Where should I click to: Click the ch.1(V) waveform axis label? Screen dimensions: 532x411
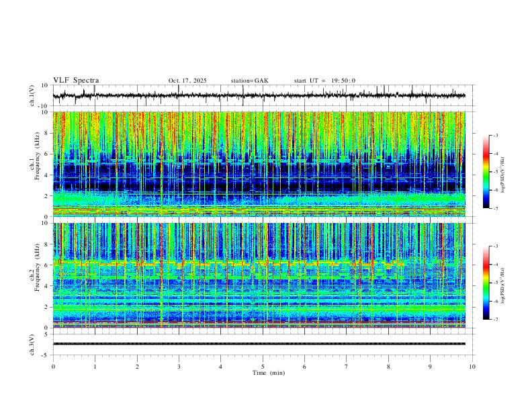tap(32, 95)
